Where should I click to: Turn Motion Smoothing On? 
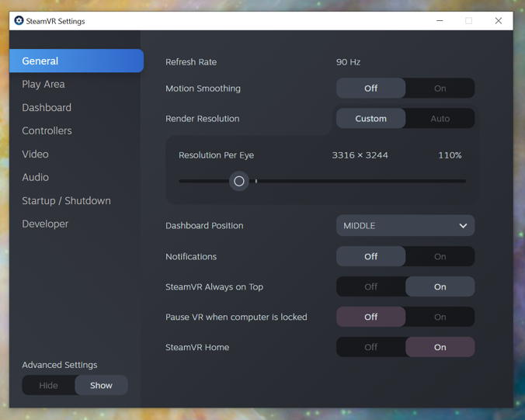[x=440, y=89]
